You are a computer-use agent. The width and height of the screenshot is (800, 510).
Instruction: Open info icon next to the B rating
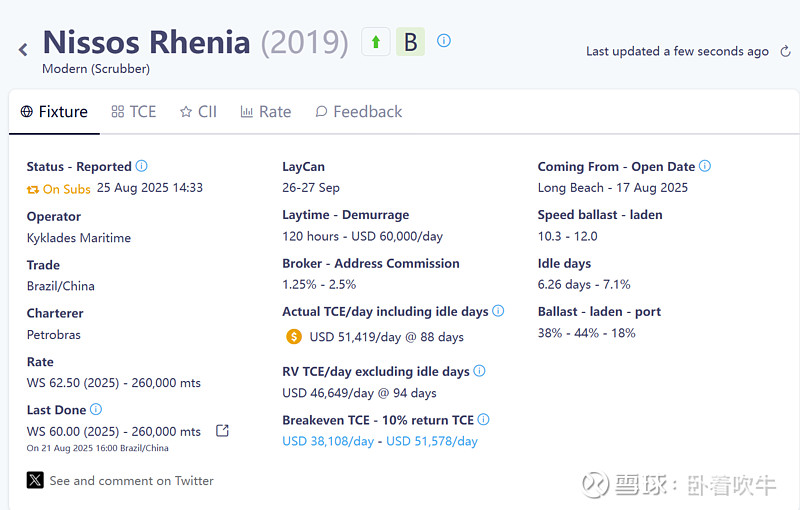[x=444, y=40]
